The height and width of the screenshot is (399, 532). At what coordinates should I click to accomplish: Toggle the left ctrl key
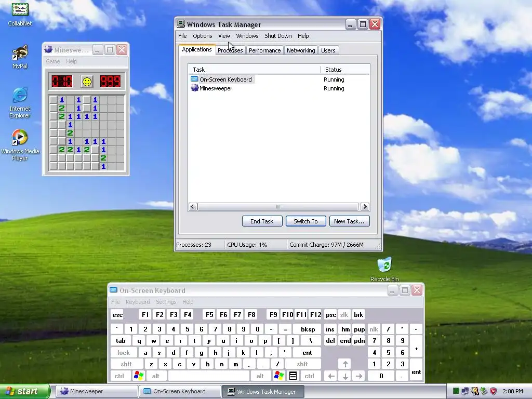[119, 376]
